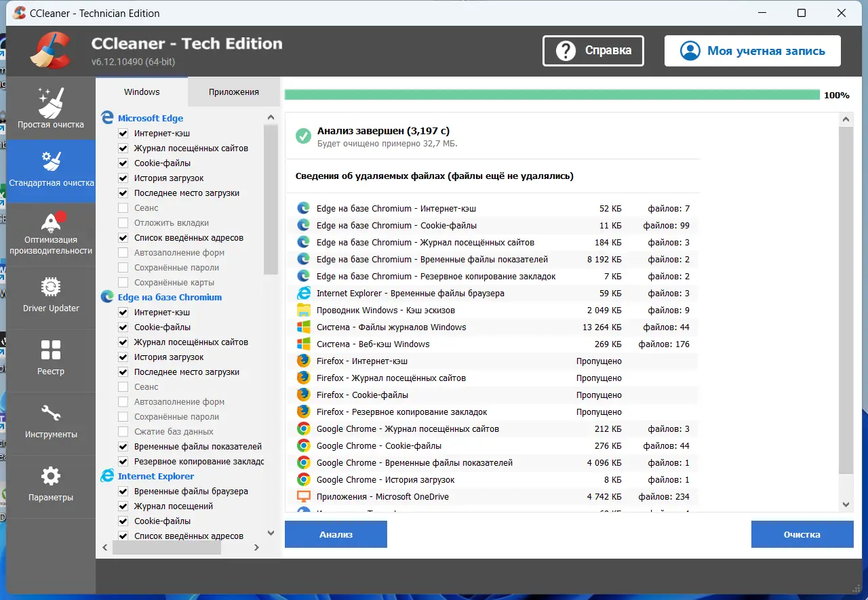Click the results list scroll-down arrow

tap(846, 504)
